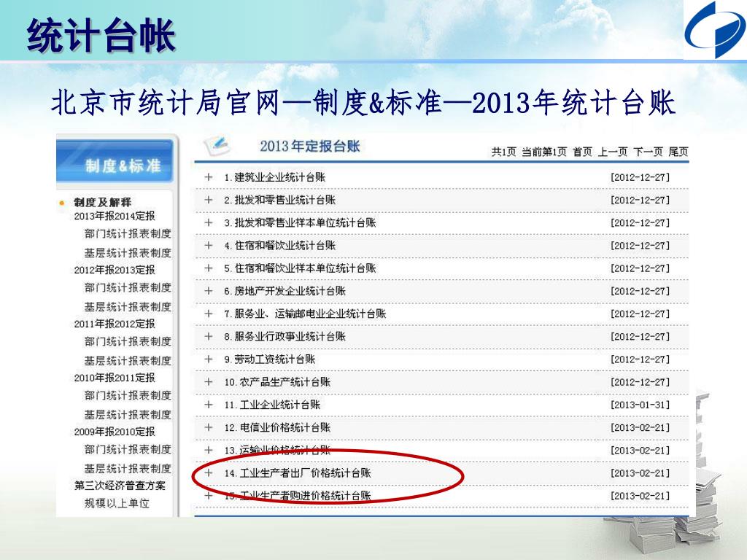Open 2013年报2014定报 sidebar section
Image resolution: width=747 pixels, height=560 pixels.
coord(115,216)
